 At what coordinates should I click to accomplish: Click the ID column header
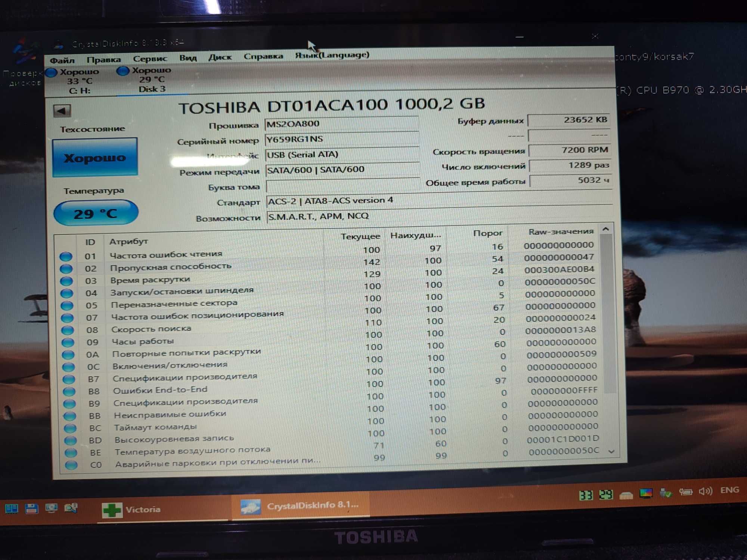[x=90, y=242]
